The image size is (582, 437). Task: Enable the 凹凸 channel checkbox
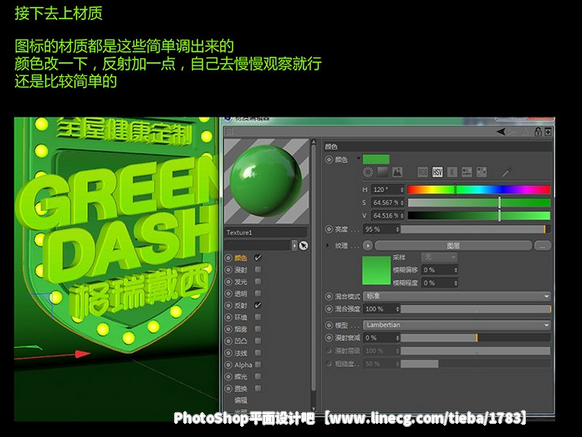tap(258, 341)
